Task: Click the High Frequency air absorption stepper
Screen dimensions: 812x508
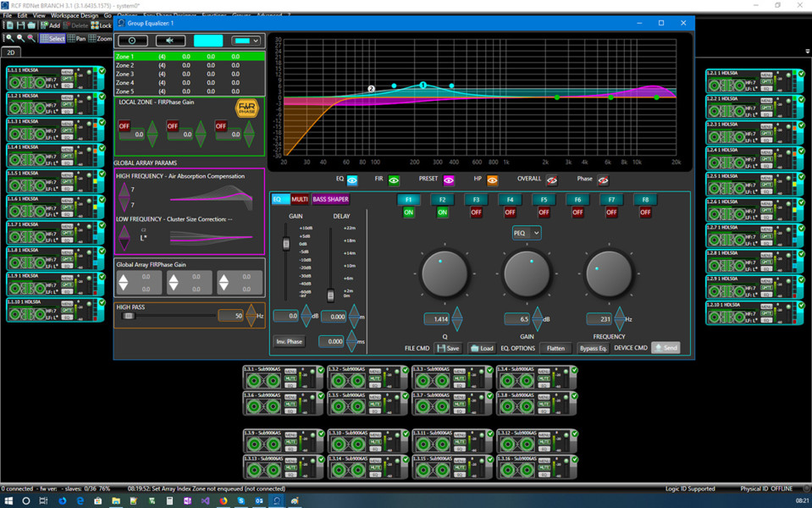Action: click(124, 196)
